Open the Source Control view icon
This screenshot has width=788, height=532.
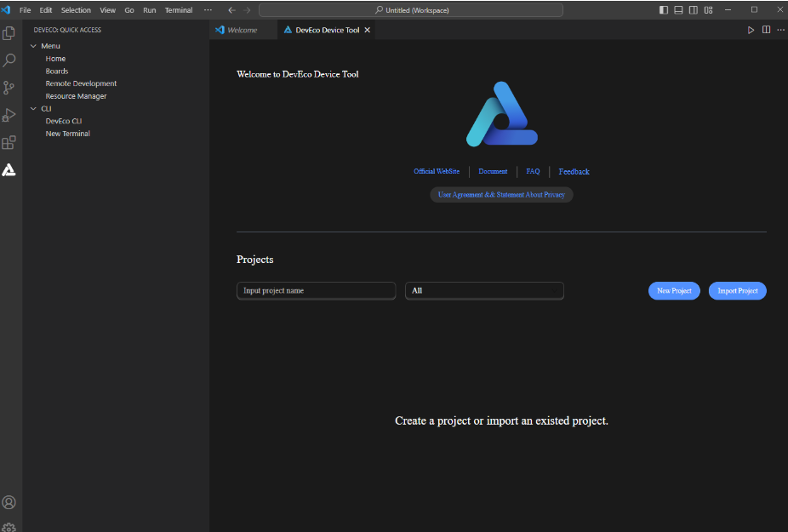point(9,88)
